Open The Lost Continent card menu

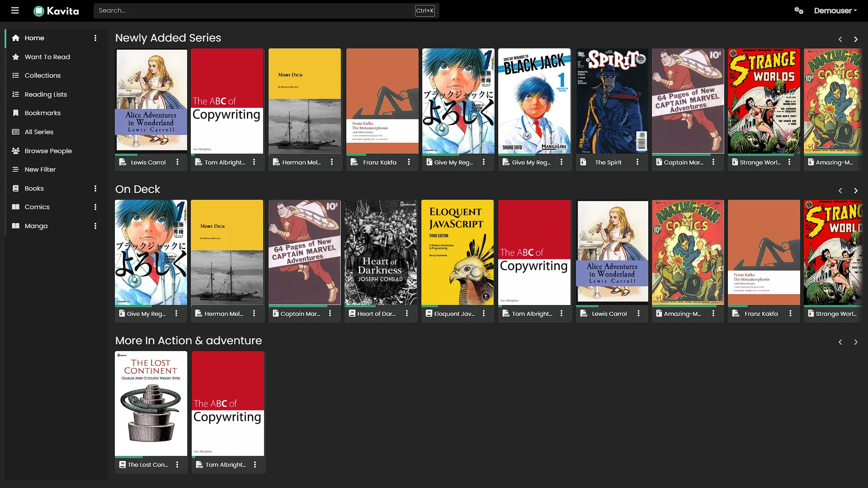click(177, 465)
